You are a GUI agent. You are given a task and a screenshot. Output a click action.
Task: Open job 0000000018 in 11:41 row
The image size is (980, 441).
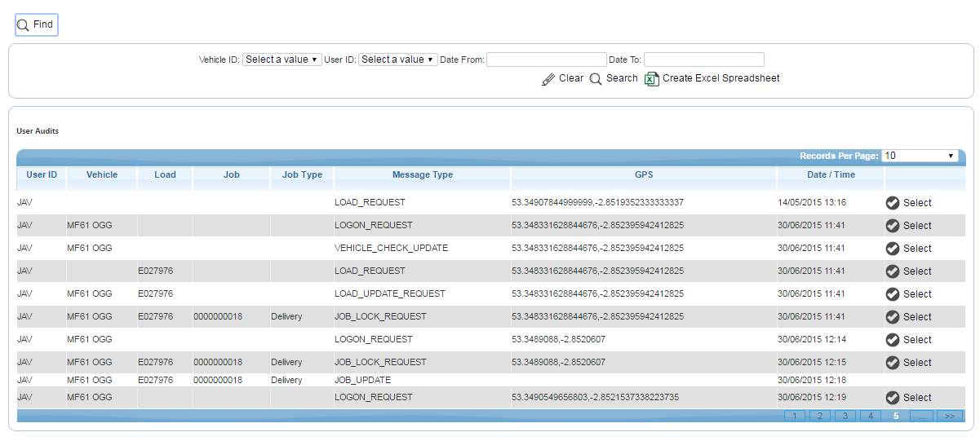click(218, 316)
